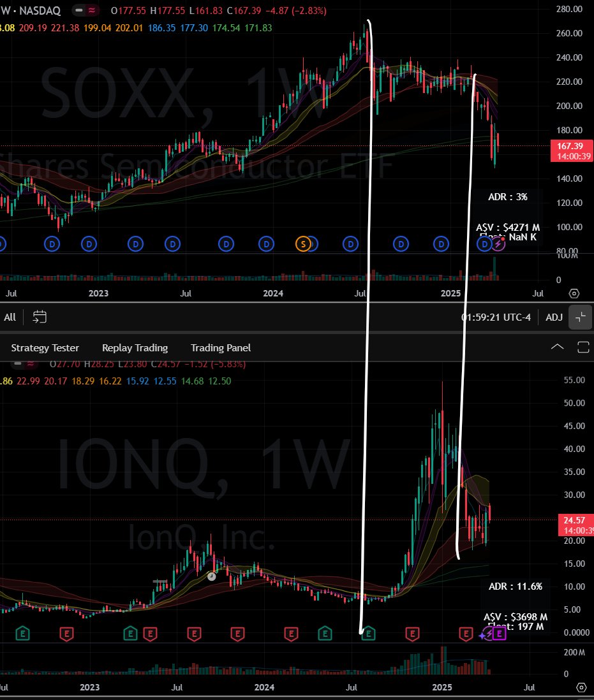Image resolution: width=594 pixels, height=700 pixels.
Task: Click the gray pill icon beside NASDAQ in SOXX header
Action: pyautogui.click(x=79, y=10)
